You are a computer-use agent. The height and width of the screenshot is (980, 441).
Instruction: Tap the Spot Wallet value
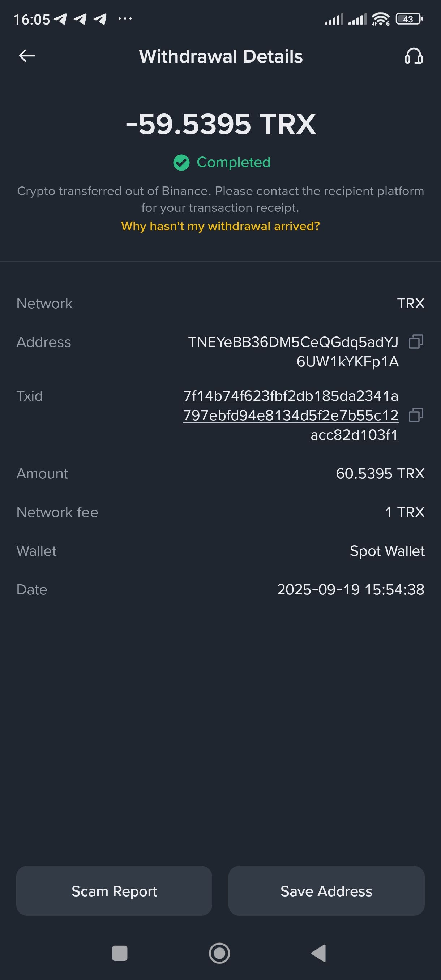pos(387,551)
